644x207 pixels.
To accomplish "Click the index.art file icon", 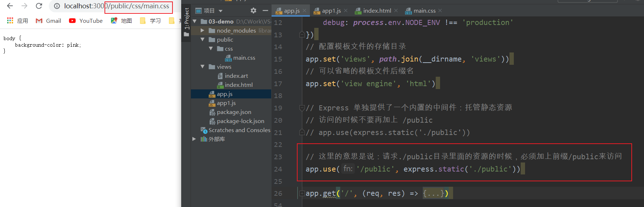I will [220, 76].
